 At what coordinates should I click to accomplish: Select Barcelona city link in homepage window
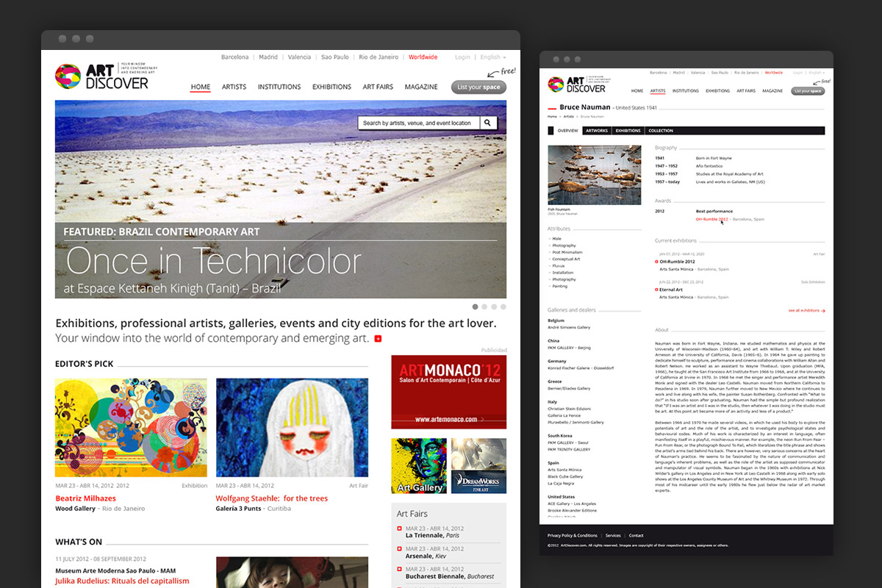235,57
